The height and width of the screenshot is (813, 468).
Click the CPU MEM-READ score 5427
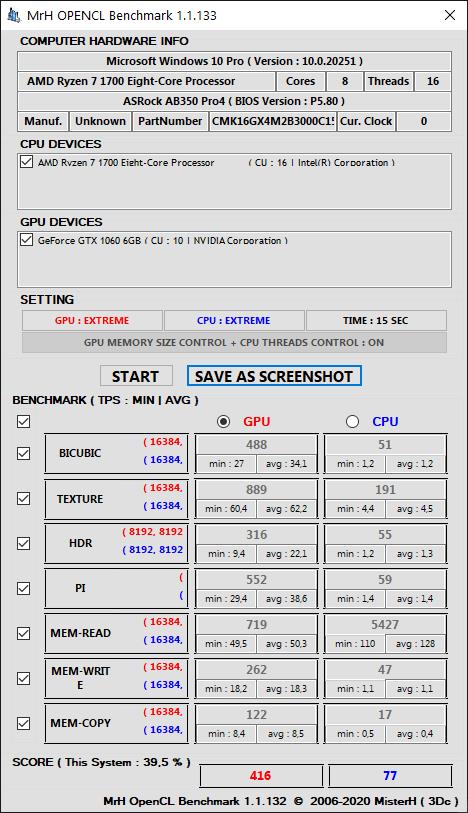tap(385, 625)
